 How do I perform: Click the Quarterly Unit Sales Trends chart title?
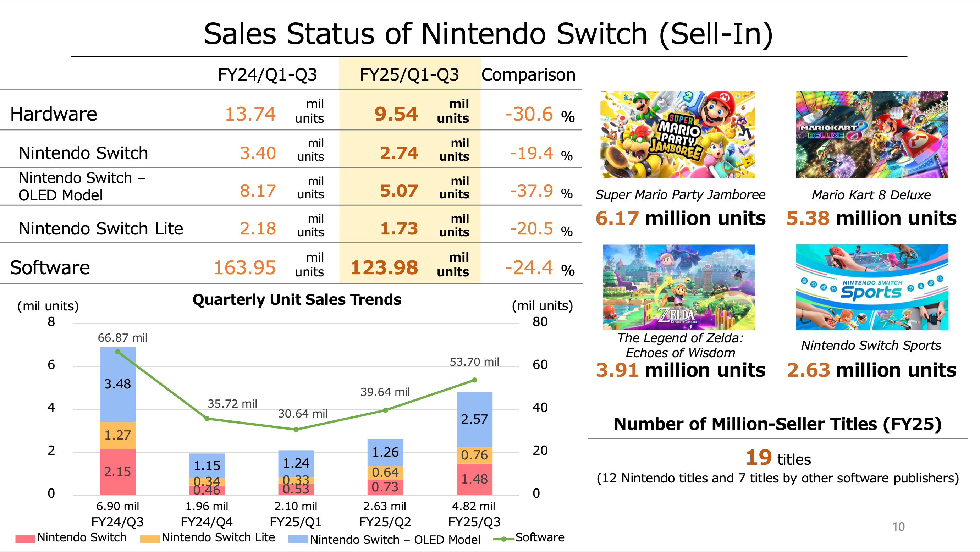[297, 300]
